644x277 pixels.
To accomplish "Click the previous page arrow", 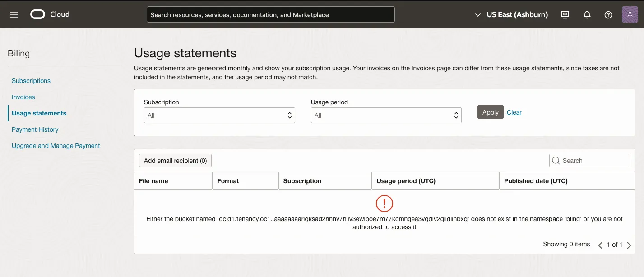I will coord(600,245).
